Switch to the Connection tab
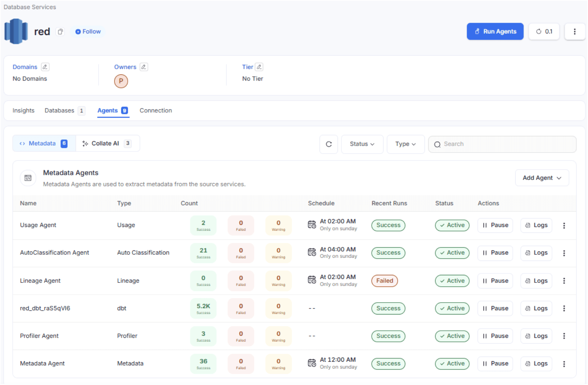The image size is (588, 385). point(156,111)
